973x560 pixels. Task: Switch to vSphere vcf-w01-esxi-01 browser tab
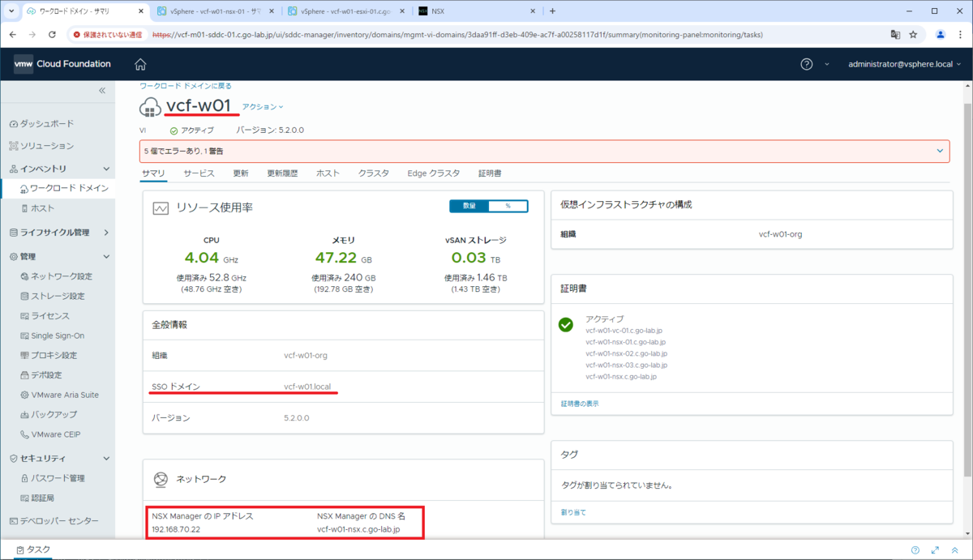coord(345,11)
